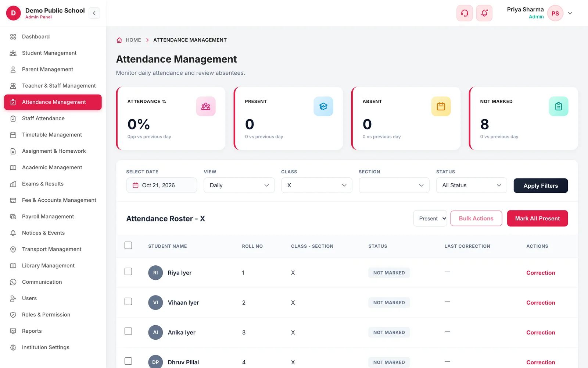Image resolution: width=588 pixels, height=368 pixels.
Task: Click the Transport Management pin icon
Action: [13, 250]
